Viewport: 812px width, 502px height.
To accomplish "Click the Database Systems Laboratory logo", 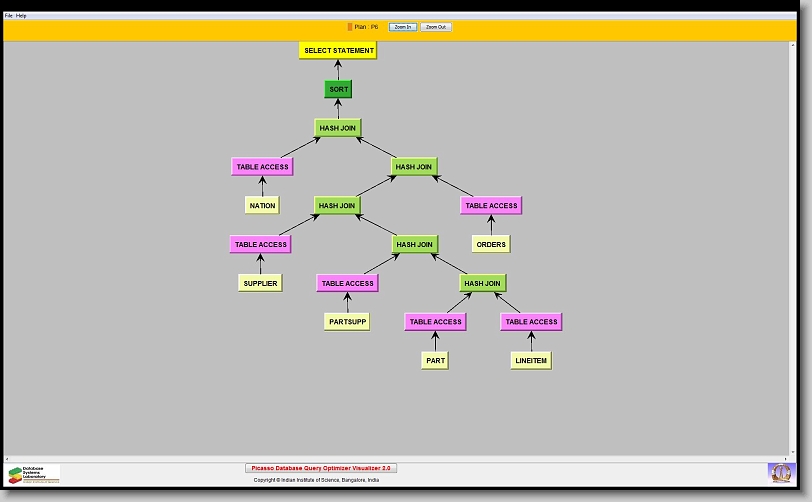I will coord(33,474).
